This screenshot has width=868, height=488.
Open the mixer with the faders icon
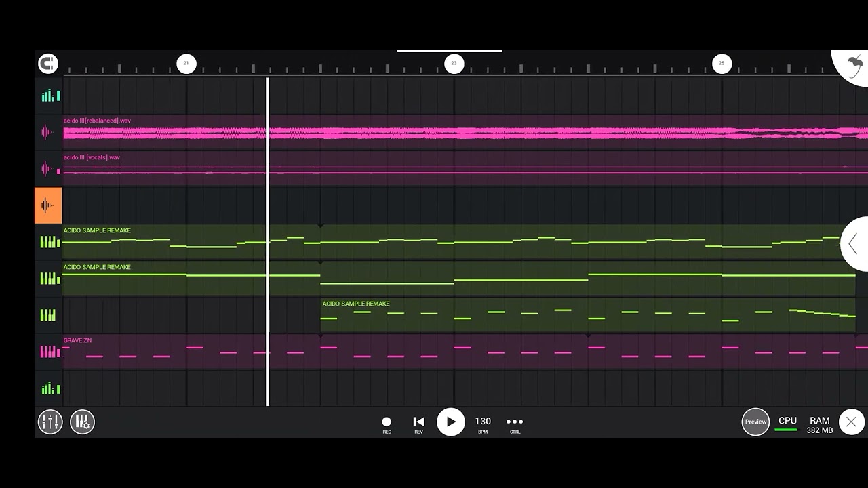tap(50, 422)
